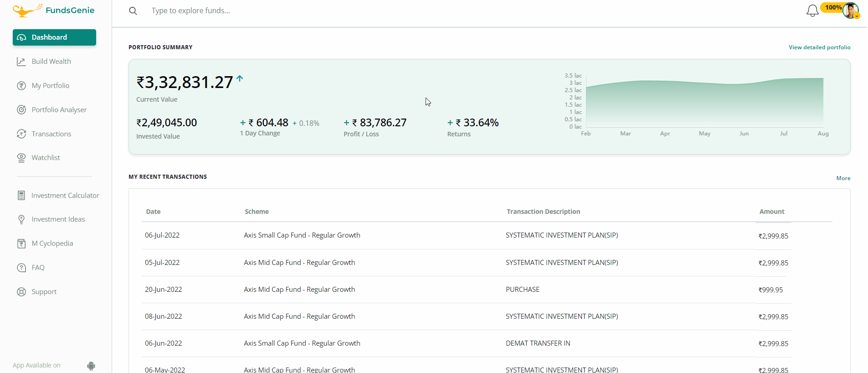Click the search magnifier icon
Image resolution: width=868 pixels, height=373 pixels.
click(133, 11)
